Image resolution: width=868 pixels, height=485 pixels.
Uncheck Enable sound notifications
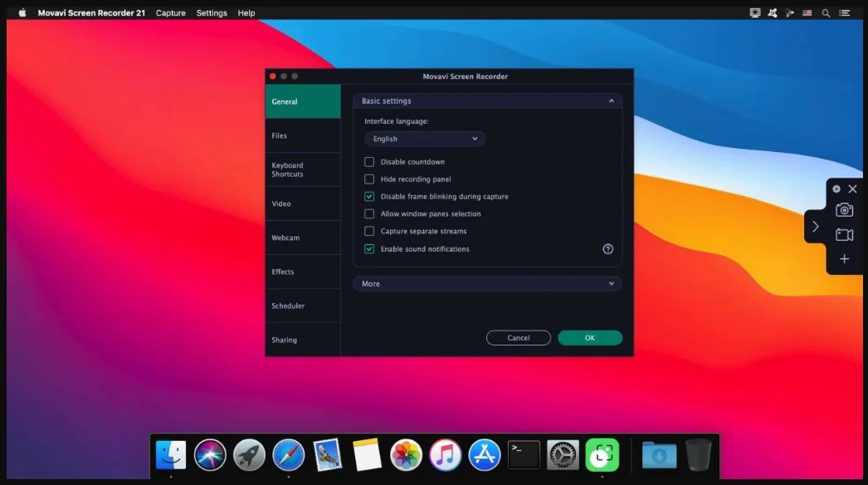[x=369, y=249]
